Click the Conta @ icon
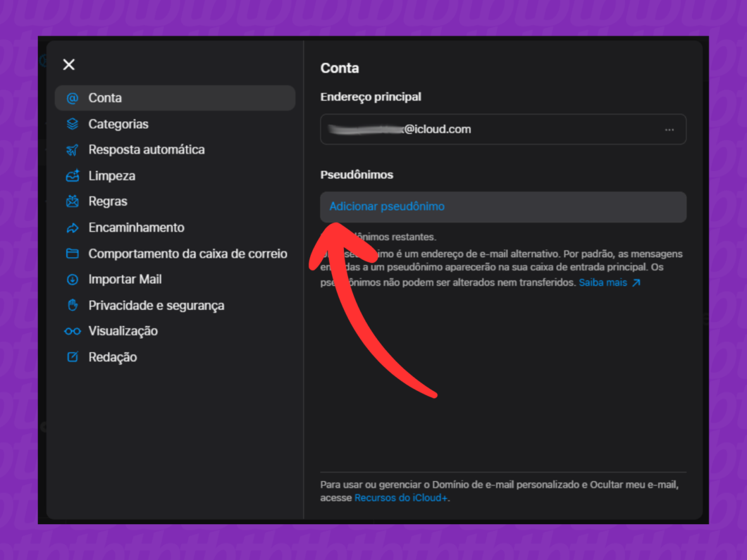This screenshot has width=747, height=560. click(x=73, y=98)
